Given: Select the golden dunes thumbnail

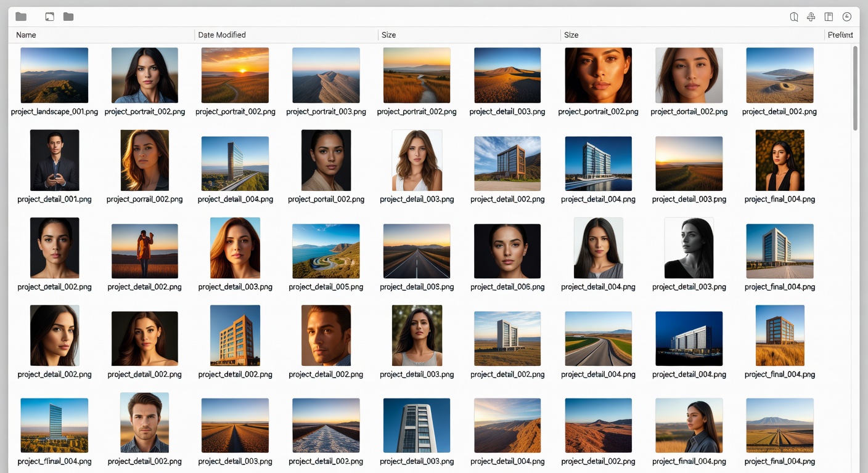Looking at the screenshot, I should click(507, 75).
